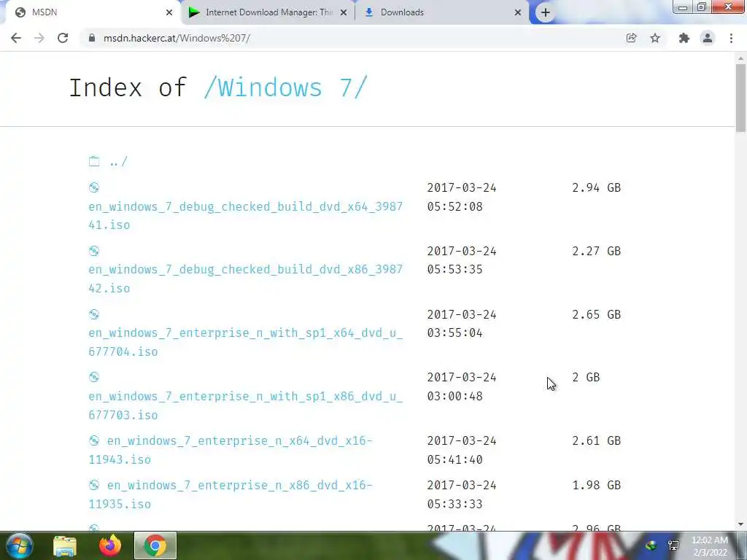Viewport: 747px width, 560px height.
Task: Click the 1.98 GB size text
Action: [x=597, y=485]
